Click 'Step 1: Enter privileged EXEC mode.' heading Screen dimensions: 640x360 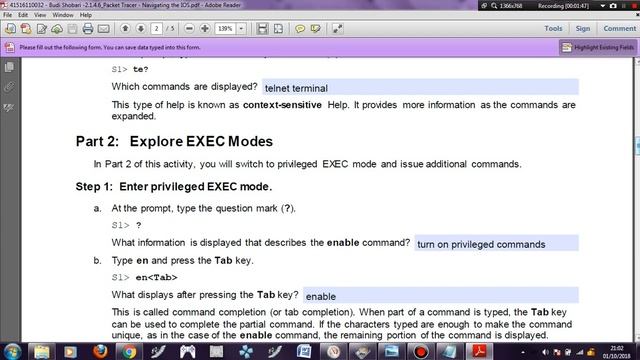pyautogui.click(x=173, y=187)
